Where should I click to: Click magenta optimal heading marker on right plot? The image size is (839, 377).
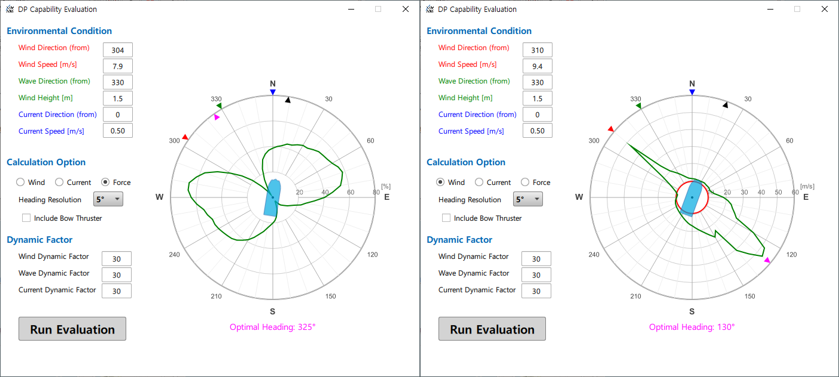pyautogui.click(x=767, y=260)
